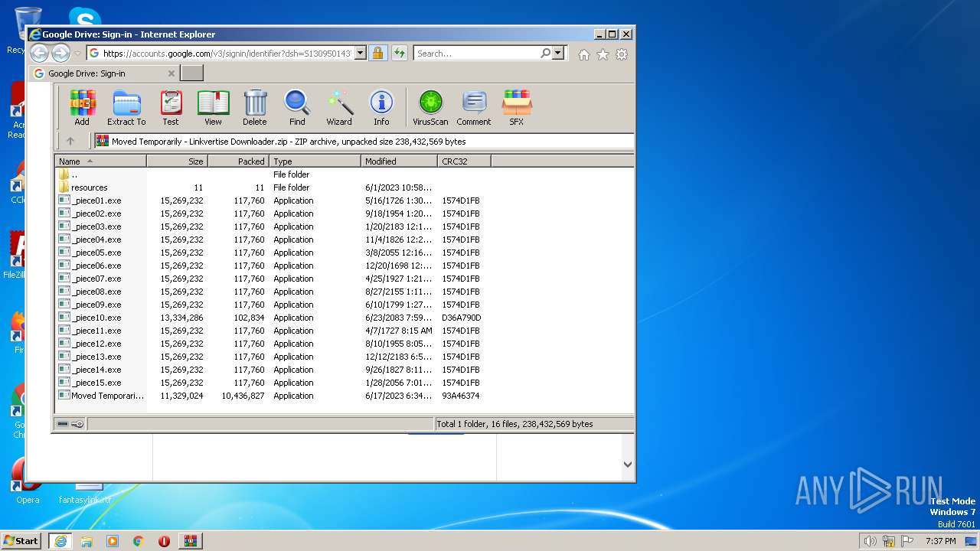Viewport: 980px width, 551px height.
Task: Click in the IE Search input field
Action: point(476,54)
